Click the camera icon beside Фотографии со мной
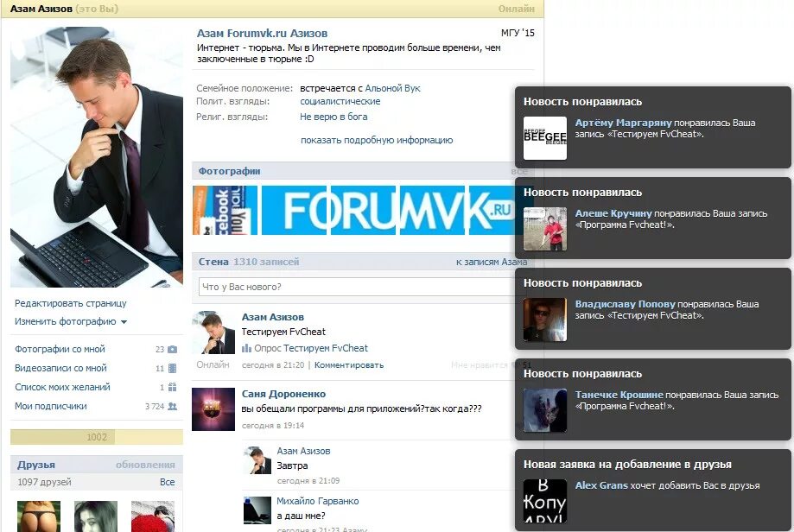This screenshot has width=794, height=532. (173, 349)
